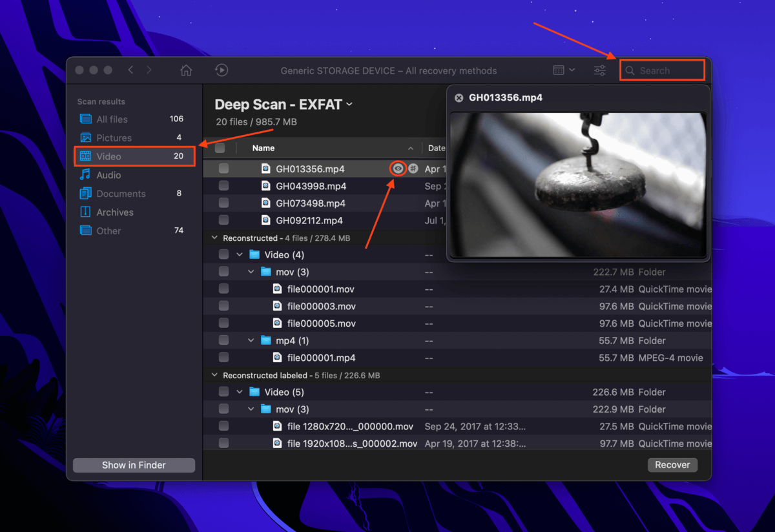Collapse the Reconstructed labeled section
The height and width of the screenshot is (532, 775).
point(214,375)
